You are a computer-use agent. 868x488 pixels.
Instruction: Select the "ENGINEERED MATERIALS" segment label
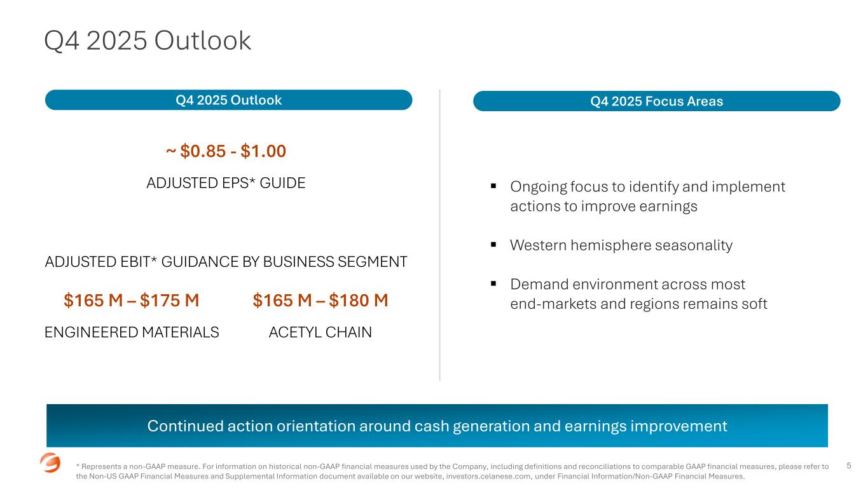132,332
